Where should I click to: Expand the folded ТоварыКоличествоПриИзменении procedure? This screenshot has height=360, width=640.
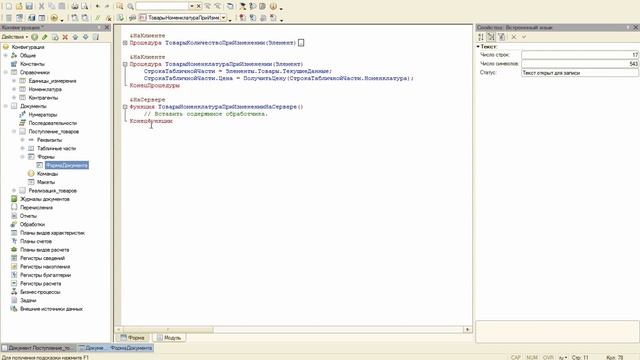125,42
